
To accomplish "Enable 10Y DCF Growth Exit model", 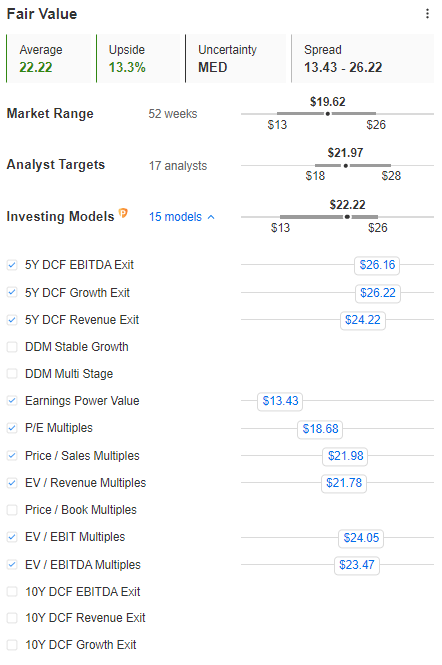I will (12, 645).
